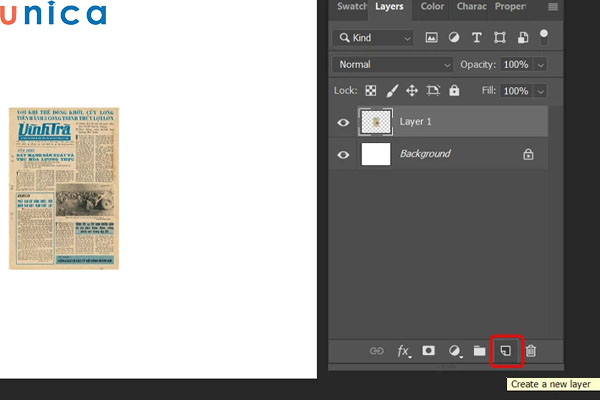This screenshot has width=600, height=400.
Task: Switch to Color tab
Action: coord(432,7)
